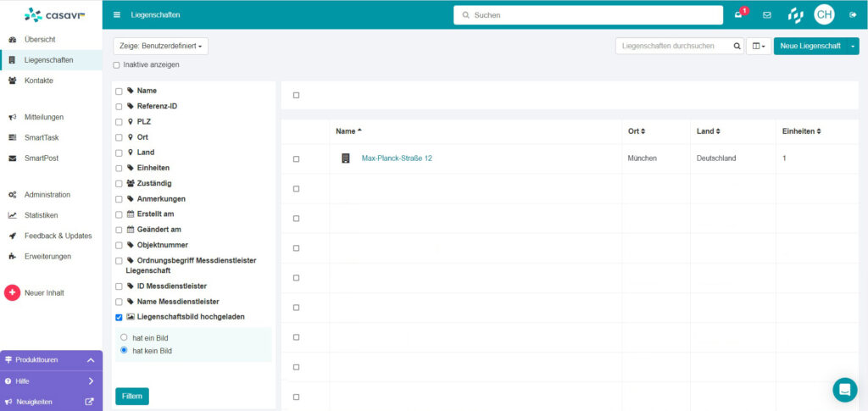
Task: Go to Kontakte in sidebar
Action: coord(39,81)
